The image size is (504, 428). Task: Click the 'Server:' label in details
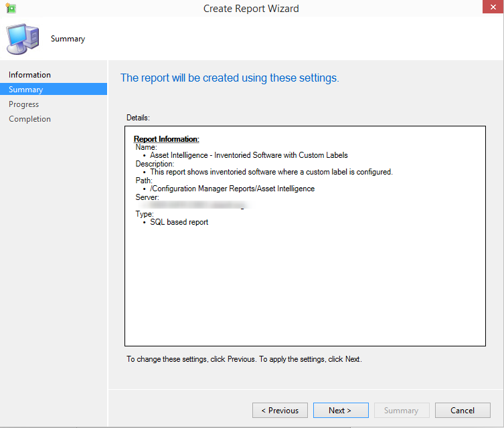click(x=147, y=197)
